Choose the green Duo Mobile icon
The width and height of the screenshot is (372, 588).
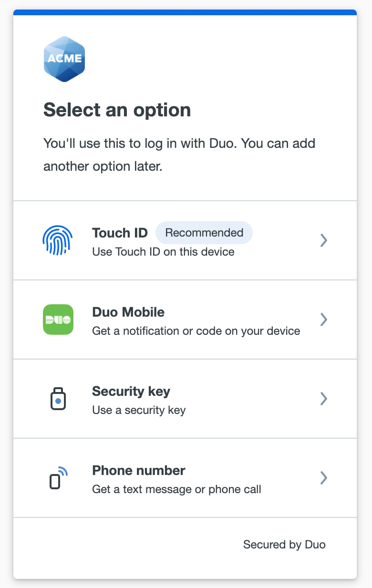coord(58,320)
